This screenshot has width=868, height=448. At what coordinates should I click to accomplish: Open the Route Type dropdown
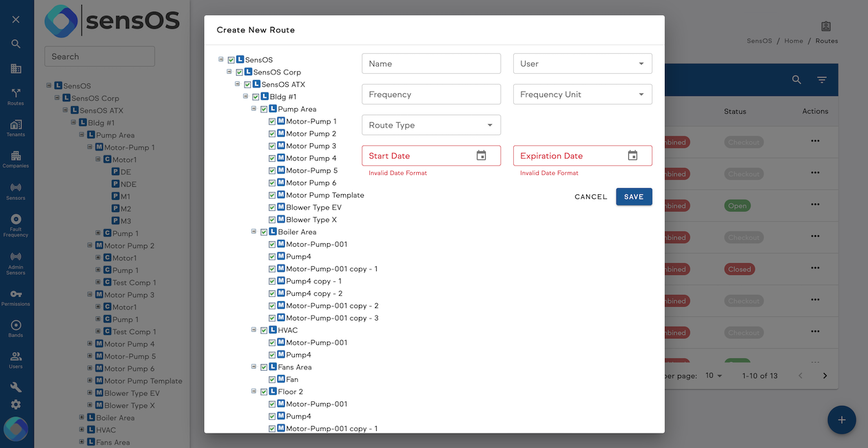(431, 125)
